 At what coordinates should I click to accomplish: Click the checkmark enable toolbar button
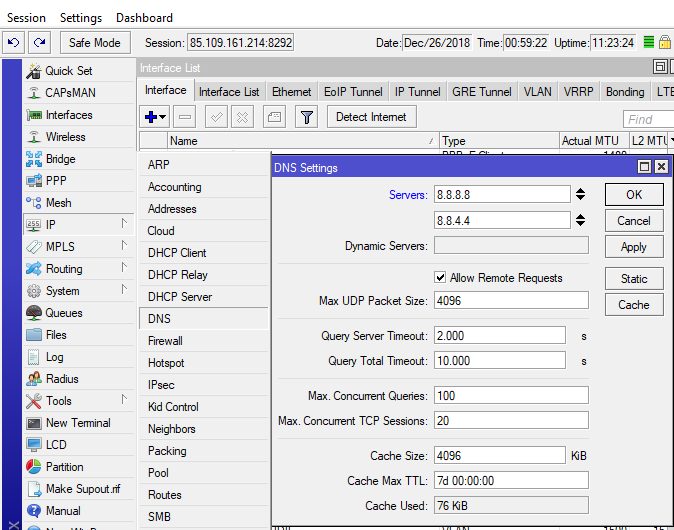pos(216,117)
